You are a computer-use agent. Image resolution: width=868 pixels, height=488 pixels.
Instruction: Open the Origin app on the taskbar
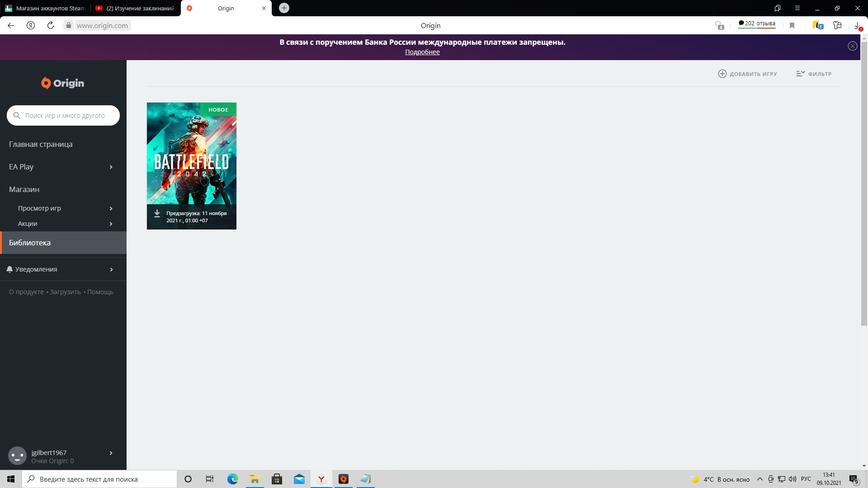344,479
